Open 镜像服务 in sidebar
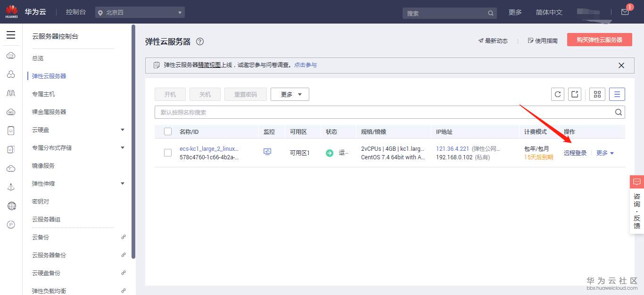This screenshot has height=295, width=644. click(x=43, y=165)
